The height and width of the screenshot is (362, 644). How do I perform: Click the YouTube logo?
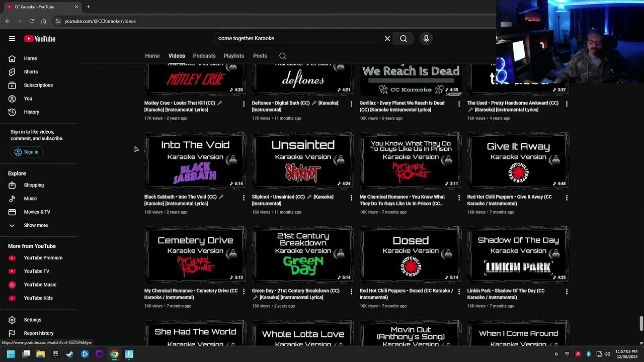click(40, 39)
